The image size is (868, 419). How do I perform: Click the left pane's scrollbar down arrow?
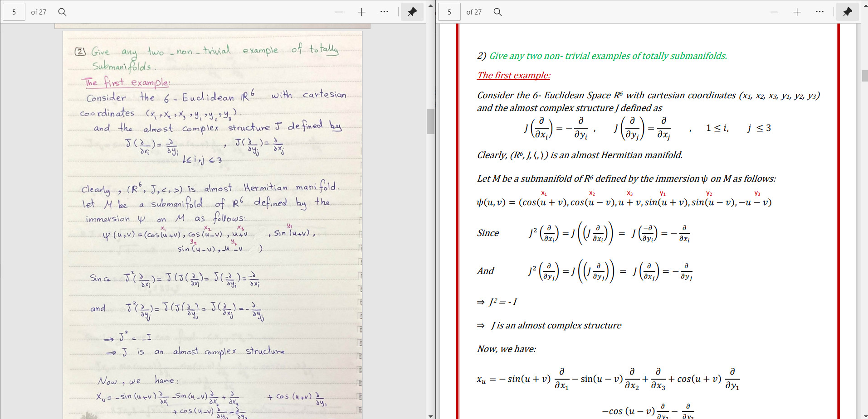click(430, 415)
